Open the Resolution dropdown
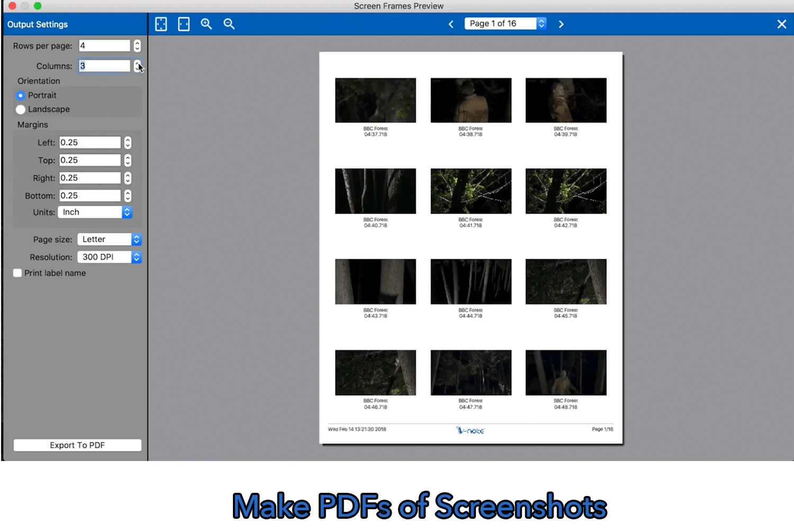This screenshot has height=532, width=794. pyautogui.click(x=109, y=257)
